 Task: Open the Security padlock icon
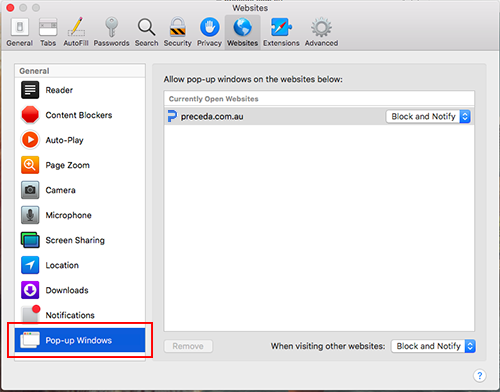coord(177,27)
